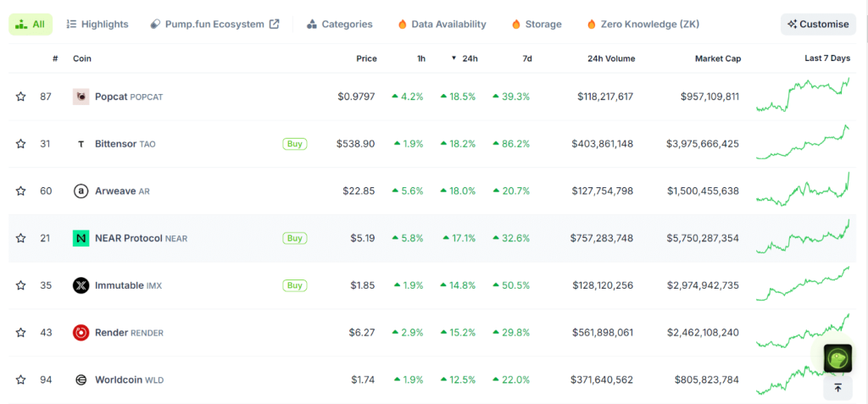Star NEAR Protocol as a favorite
The height and width of the screenshot is (404, 868).
pyautogui.click(x=20, y=239)
